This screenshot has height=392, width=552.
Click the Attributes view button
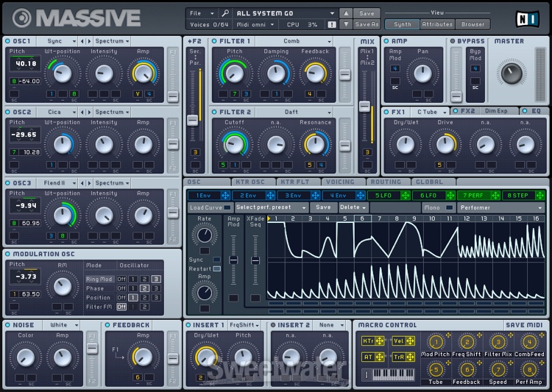[x=437, y=24]
